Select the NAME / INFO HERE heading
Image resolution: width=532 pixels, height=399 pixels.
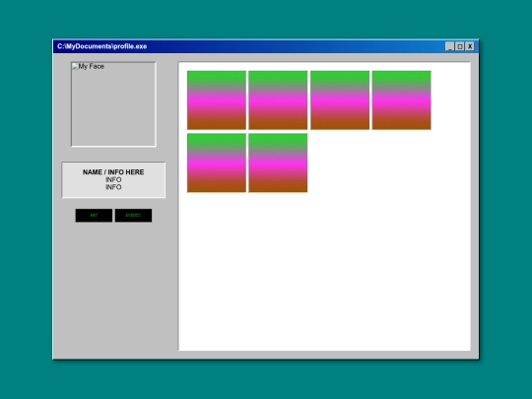(x=113, y=172)
